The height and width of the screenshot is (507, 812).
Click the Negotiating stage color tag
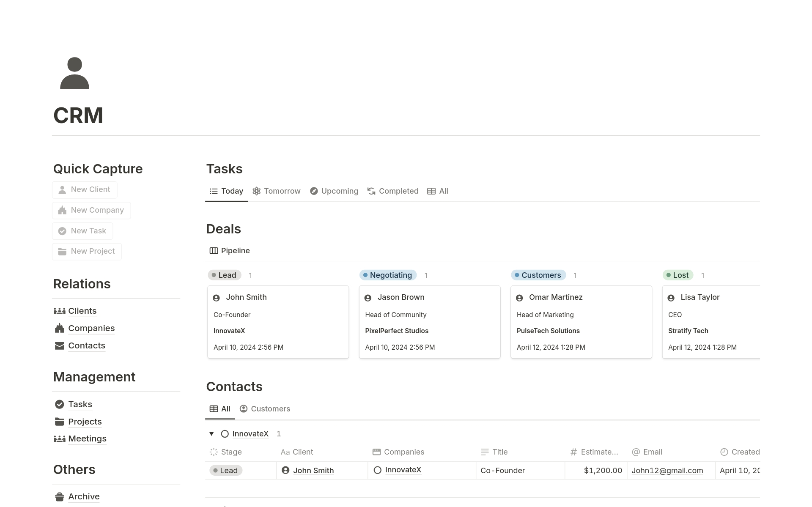[x=388, y=275]
